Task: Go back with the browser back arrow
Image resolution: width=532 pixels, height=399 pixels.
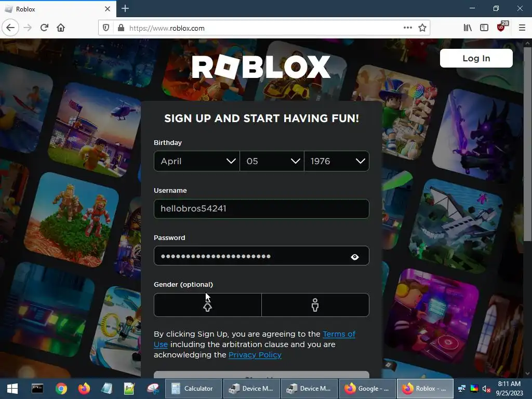Action: point(10,28)
